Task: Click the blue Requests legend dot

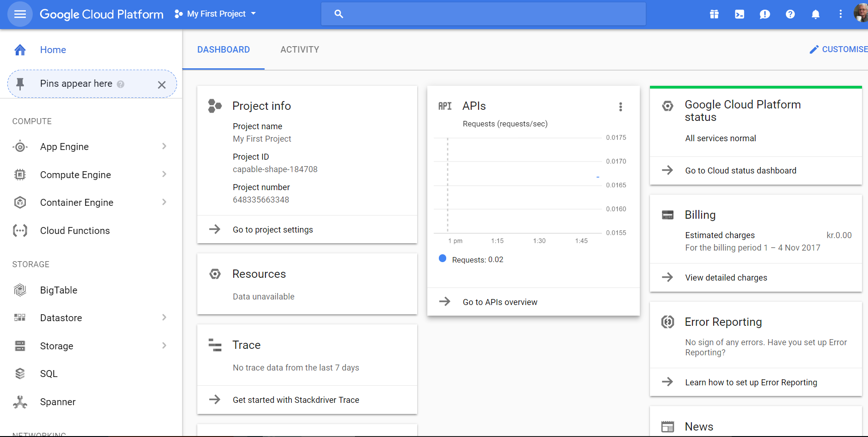Action: [x=443, y=258]
